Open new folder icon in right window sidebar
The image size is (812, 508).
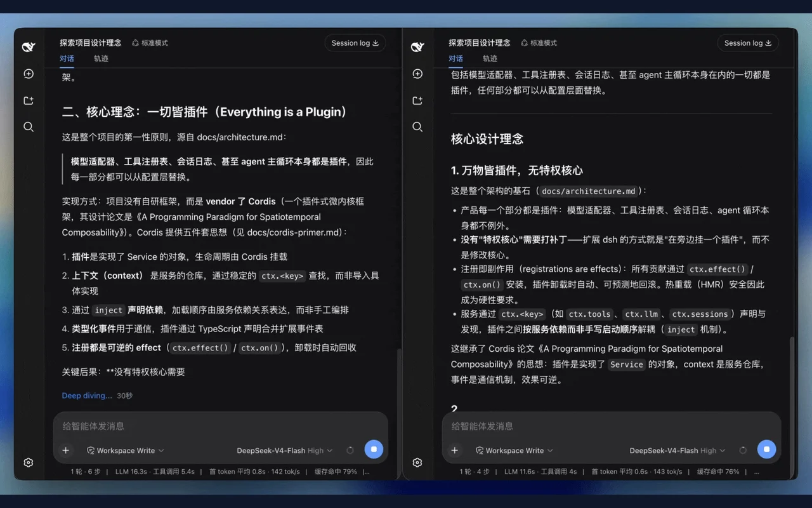417,100
